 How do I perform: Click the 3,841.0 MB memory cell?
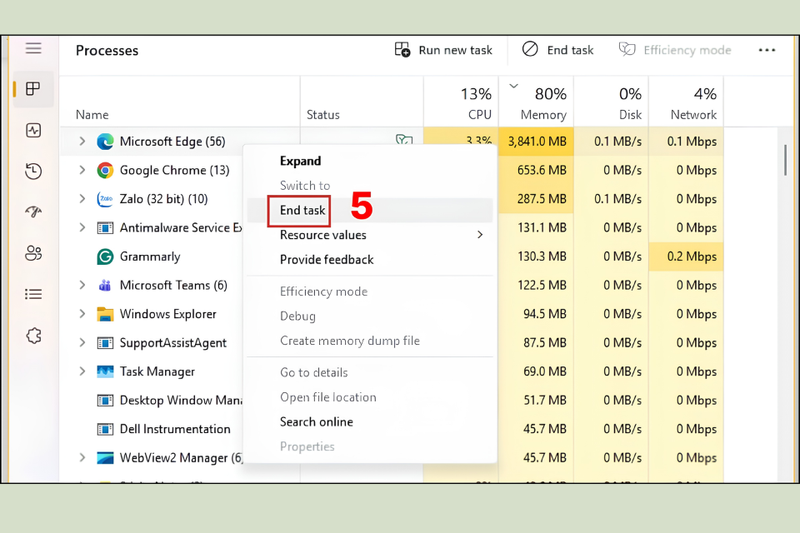[x=536, y=141]
